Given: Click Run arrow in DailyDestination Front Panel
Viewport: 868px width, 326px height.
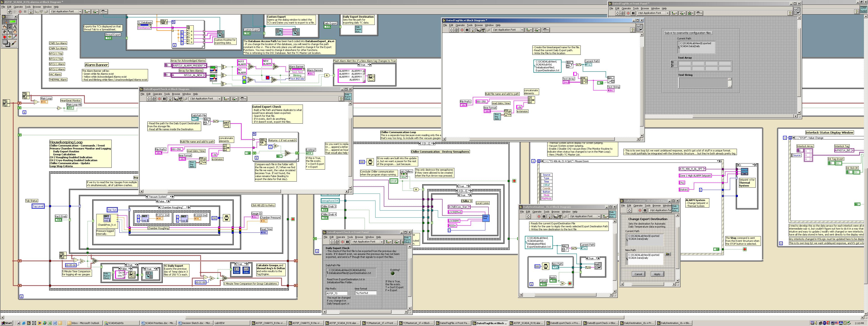Looking at the screenshot, I should [630, 211].
